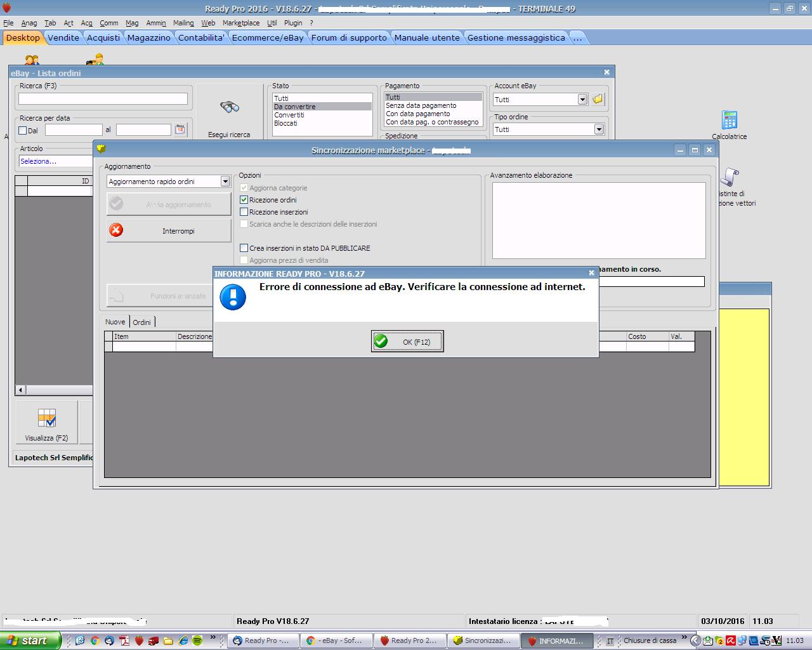Screen dimensions: 812x650
Task: Confirm the error with OK (F12)
Action: click(x=407, y=342)
